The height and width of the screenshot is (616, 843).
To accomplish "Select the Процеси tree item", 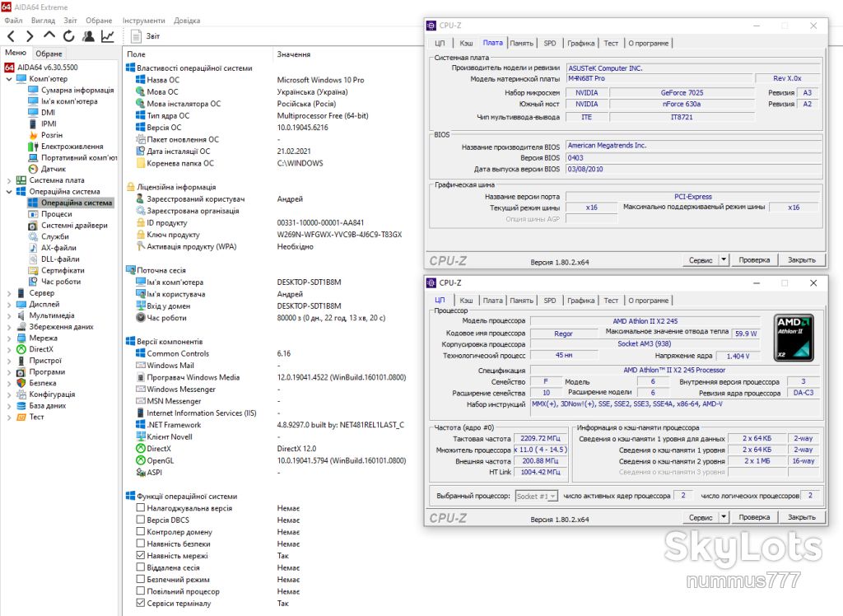I will [57, 214].
